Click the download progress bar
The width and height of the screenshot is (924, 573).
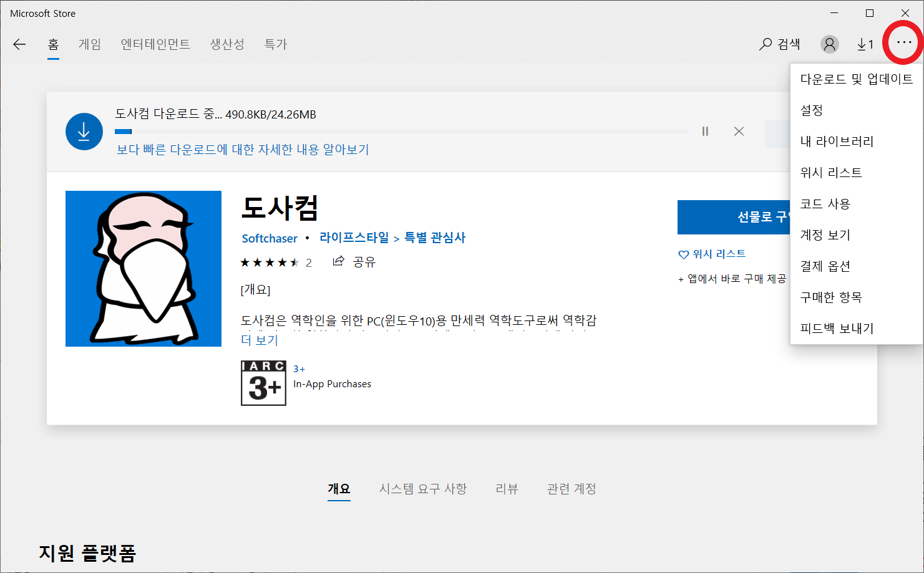(x=401, y=132)
